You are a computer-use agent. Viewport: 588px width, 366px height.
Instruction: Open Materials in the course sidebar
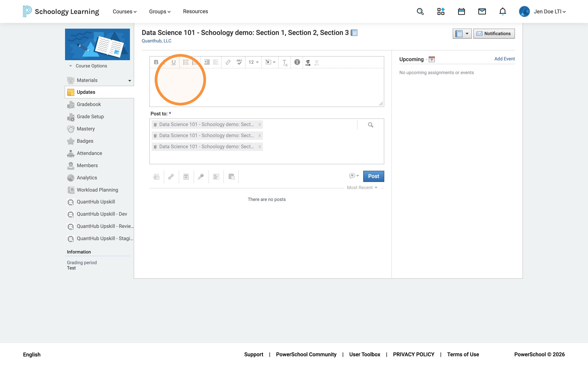(x=87, y=80)
